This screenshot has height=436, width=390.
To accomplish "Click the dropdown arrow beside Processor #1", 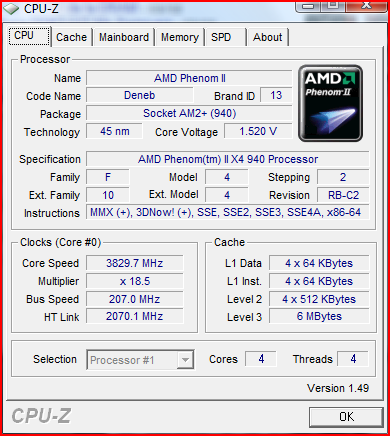I will 185,360.
